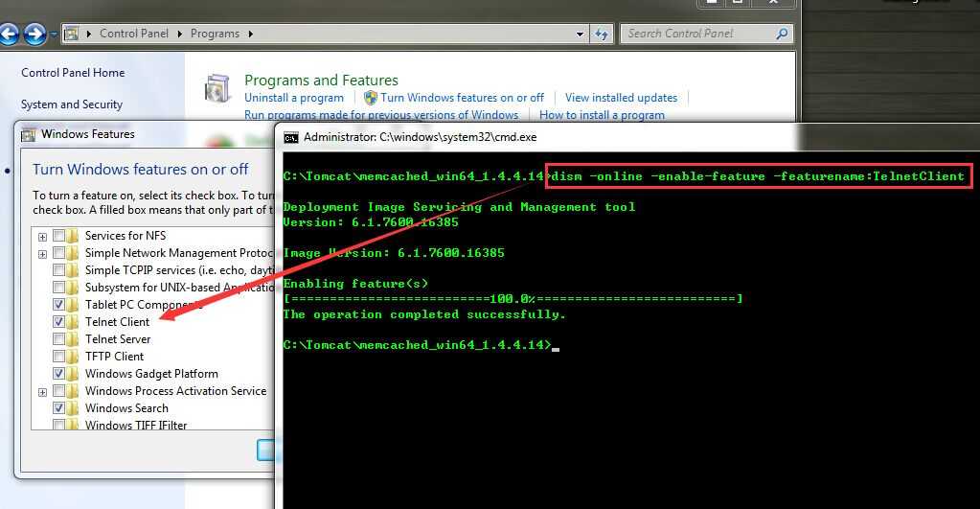Image resolution: width=980 pixels, height=509 pixels.
Task: Expand Windows Process Activation Service node
Action: pyautogui.click(x=42, y=393)
